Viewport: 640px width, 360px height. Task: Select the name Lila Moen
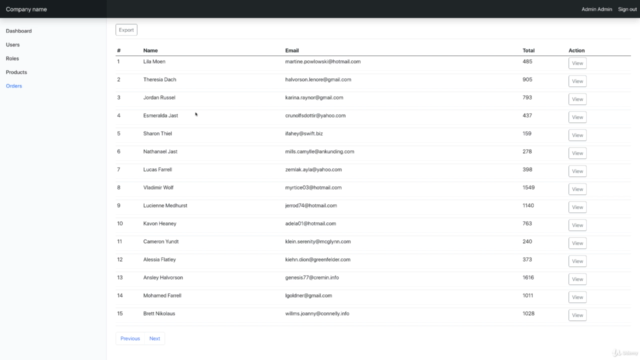154,62
